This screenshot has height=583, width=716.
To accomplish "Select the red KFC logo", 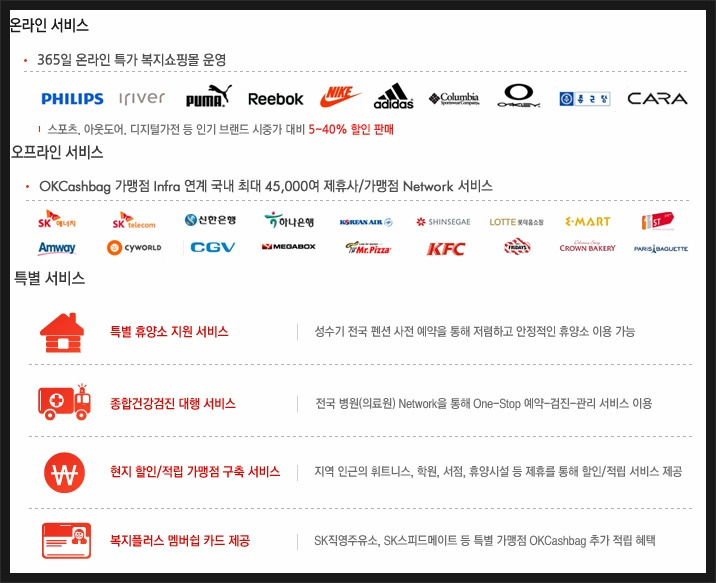I will click(x=446, y=249).
